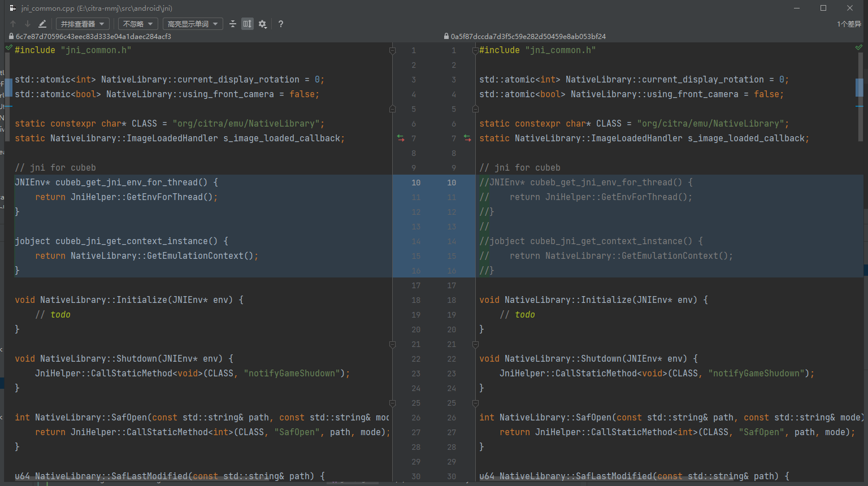Open the 不忽略 whitespace dropdown
The width and height of the screenshot is (868, 486).
point(137,24)
